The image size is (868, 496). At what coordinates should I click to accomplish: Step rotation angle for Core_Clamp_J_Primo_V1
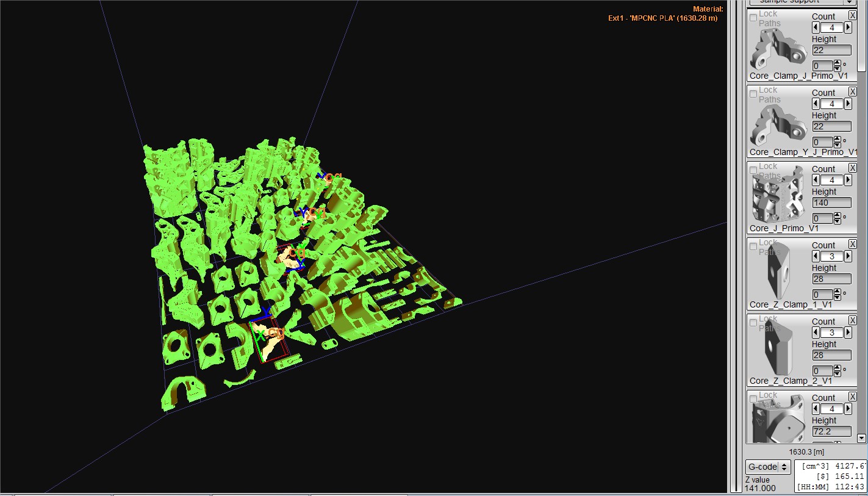tap(837, 65)
